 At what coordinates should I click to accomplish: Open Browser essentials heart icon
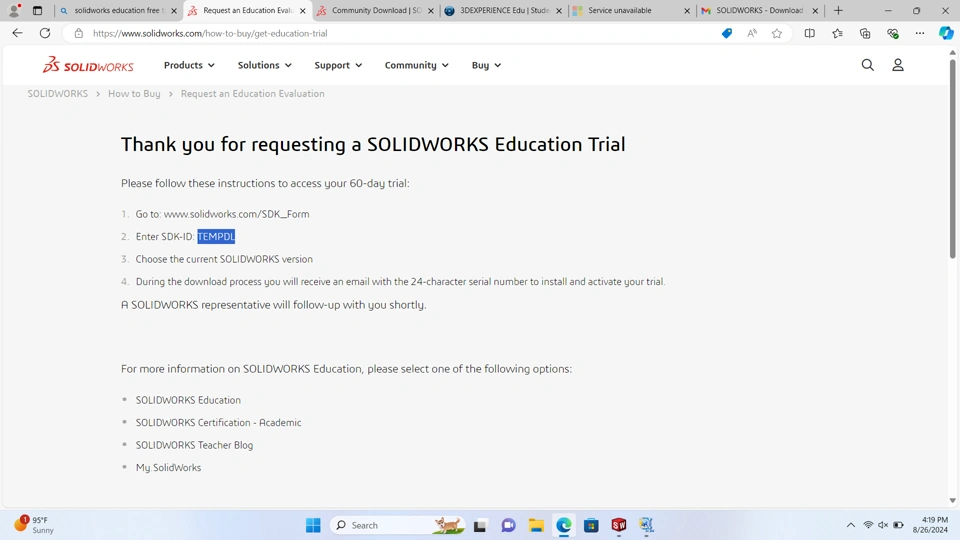(893, 33)
